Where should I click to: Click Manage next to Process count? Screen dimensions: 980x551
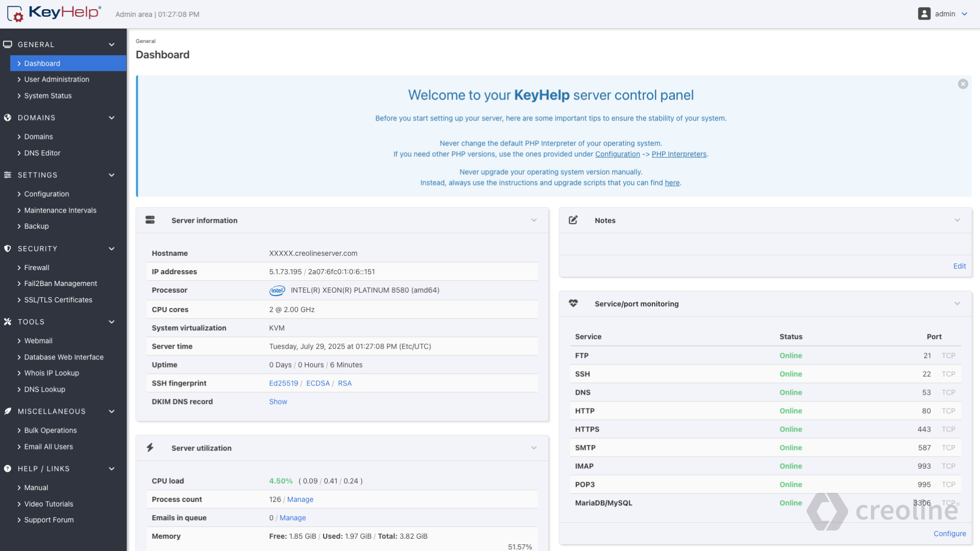(x=300, y=499)
